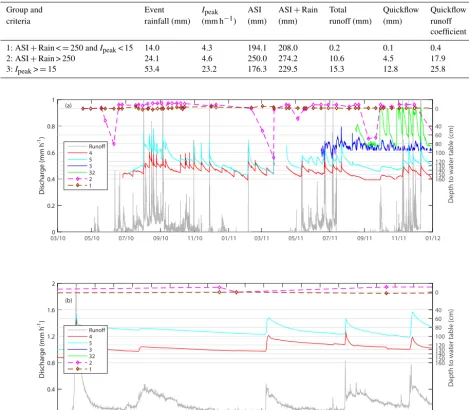
Task: Select x-axis date "01/11" in chart (a)
Action: click(x=229, y=238)
